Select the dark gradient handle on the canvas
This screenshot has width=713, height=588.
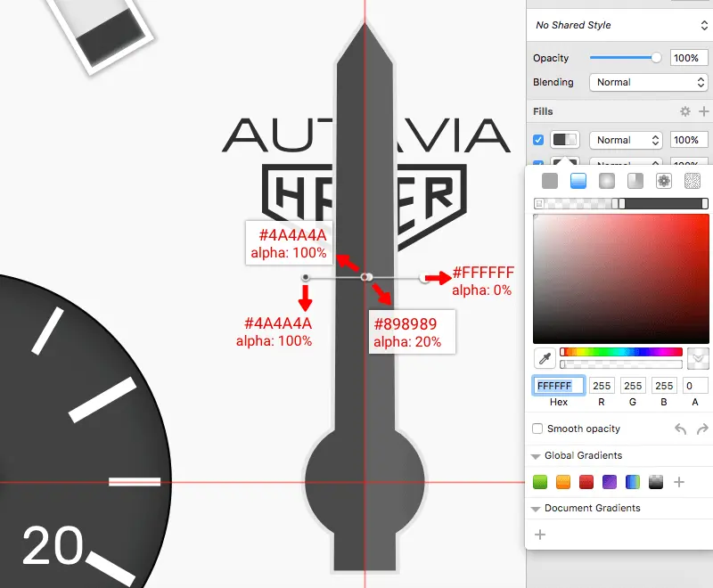pyautogui.click(x=306, y=277)
